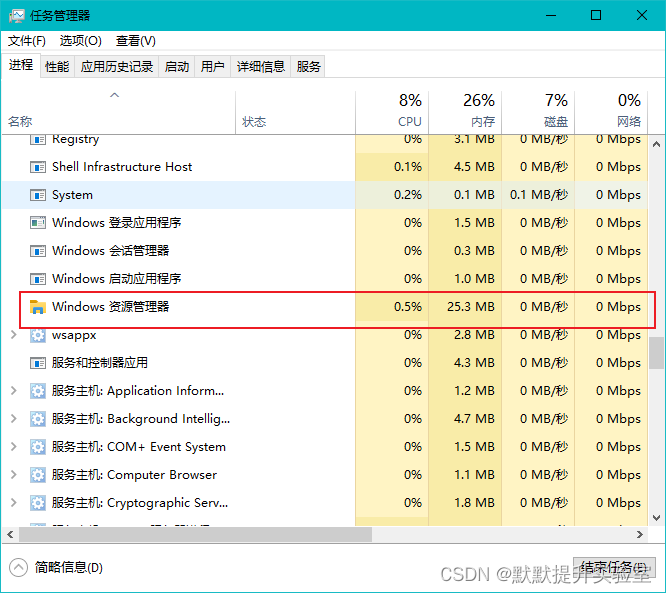
Task: Sort by the 网络 column header
Action: 611,113
